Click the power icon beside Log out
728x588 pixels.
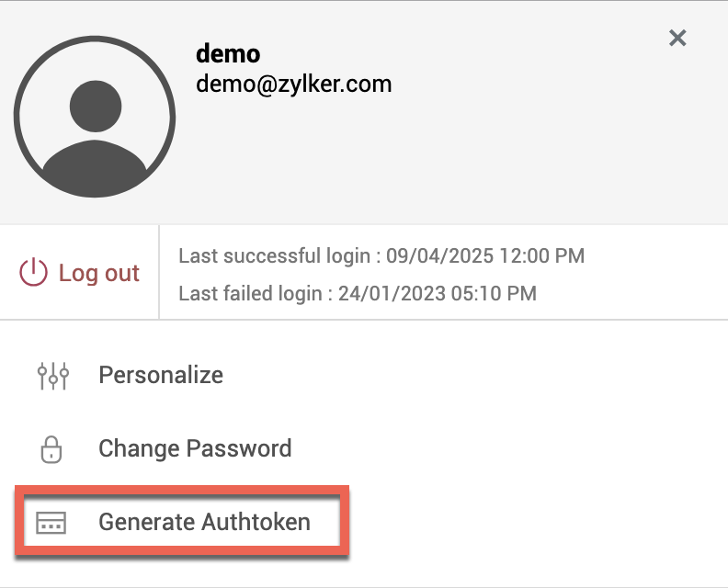(x=33, y=273)
